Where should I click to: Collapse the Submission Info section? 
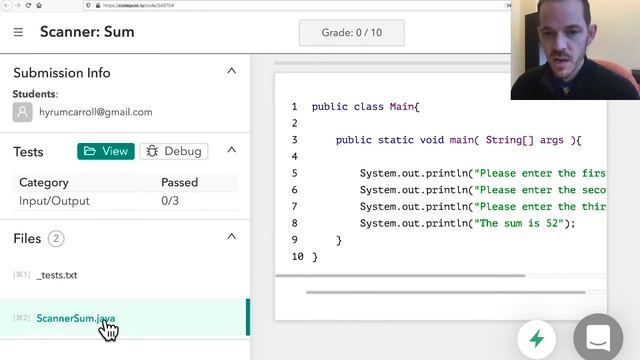(x=231, y=71)
